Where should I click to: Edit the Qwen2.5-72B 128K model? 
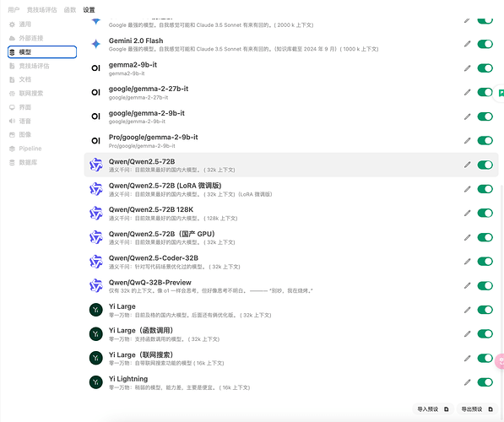pyautogui.click(x=468, y=213)
